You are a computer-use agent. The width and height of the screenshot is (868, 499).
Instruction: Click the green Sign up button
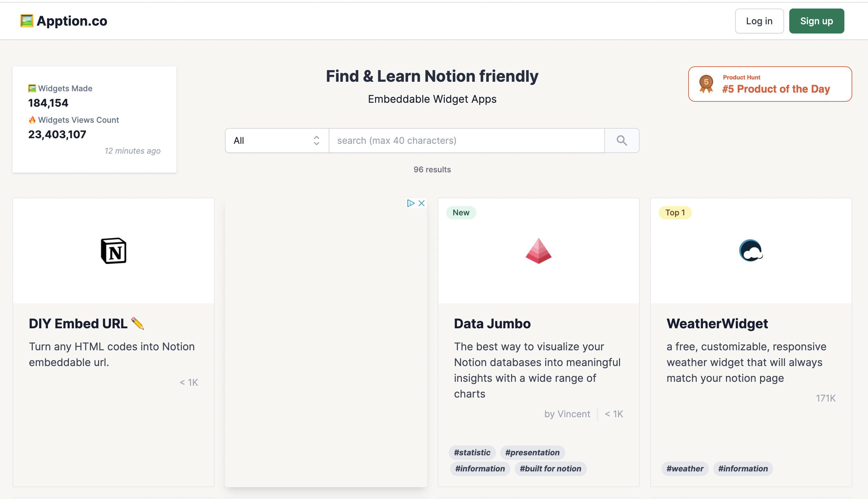pos(816,21)
